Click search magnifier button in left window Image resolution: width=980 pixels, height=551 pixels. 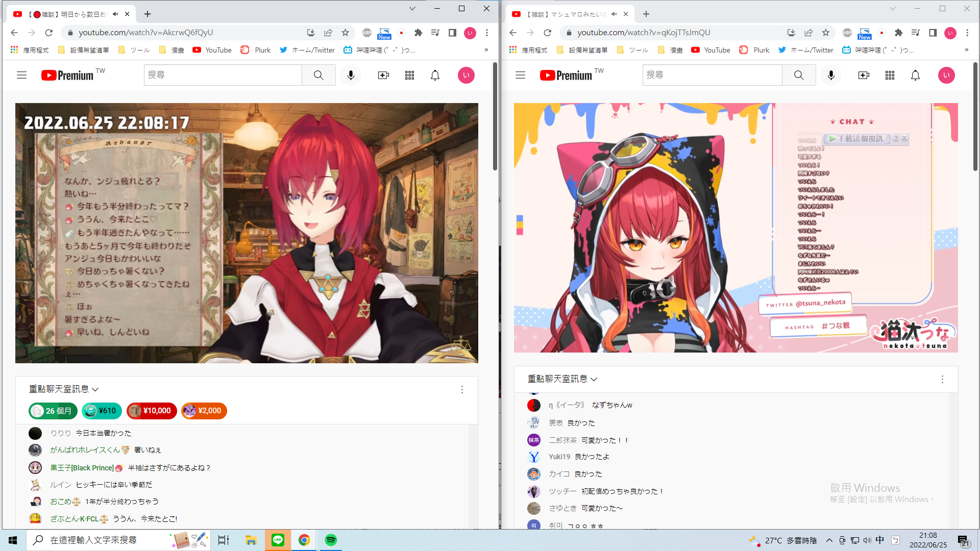(x=318, y=75)
